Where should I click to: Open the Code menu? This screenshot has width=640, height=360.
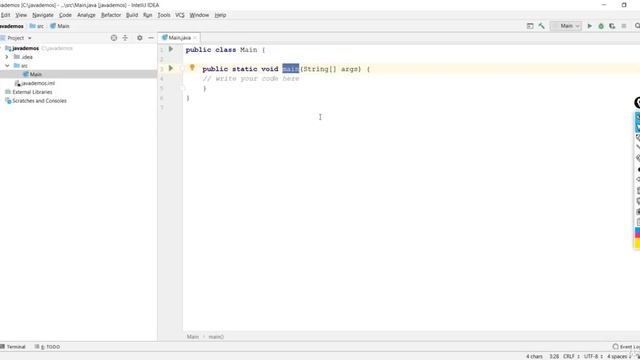coord(65,15)
